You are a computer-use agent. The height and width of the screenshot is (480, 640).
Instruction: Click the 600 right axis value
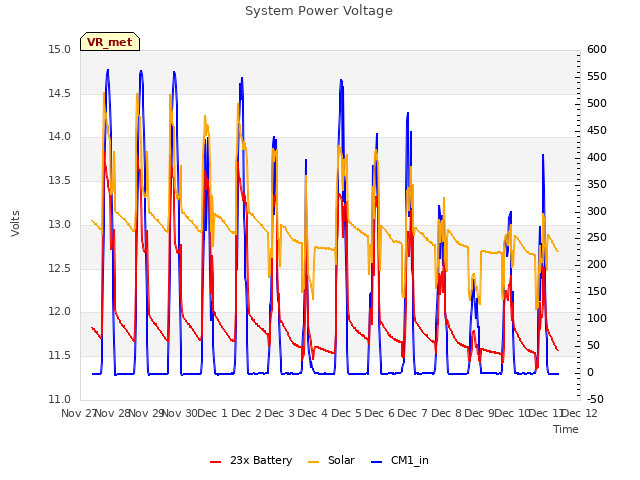click(597, 49)
